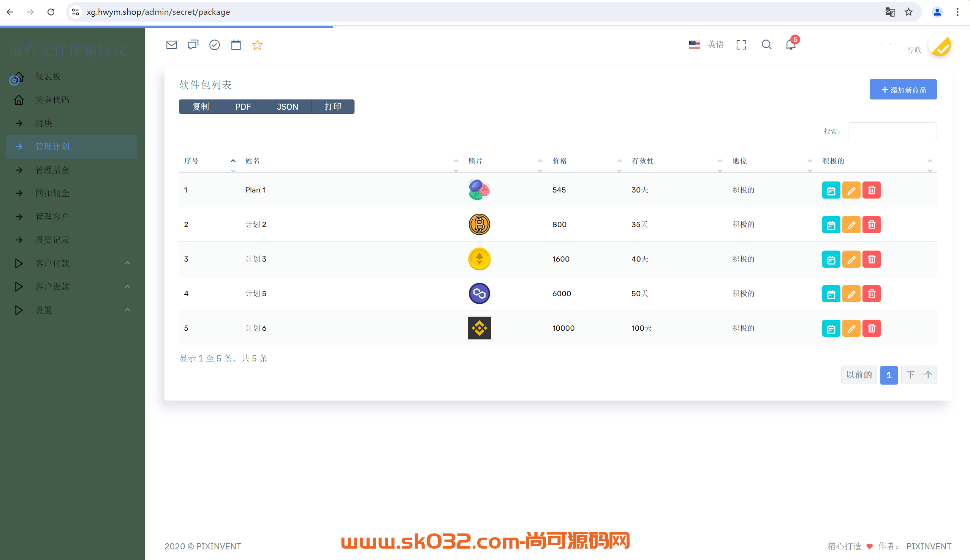Click the checkmark circle todo icon
This screenshot has height=560, width=970.
point(214,45)
